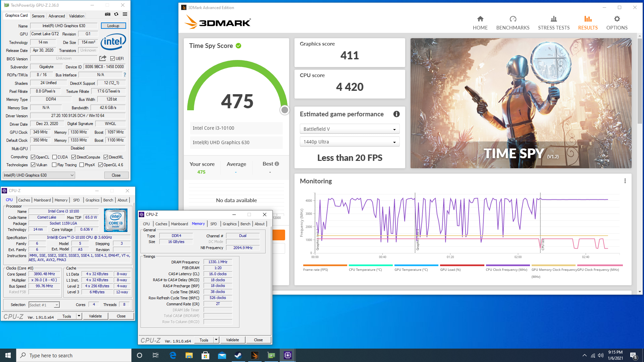Open the GPU-Z hamburger menu
The width and height of the screenshot is (644, 362).
coord(125,14)
